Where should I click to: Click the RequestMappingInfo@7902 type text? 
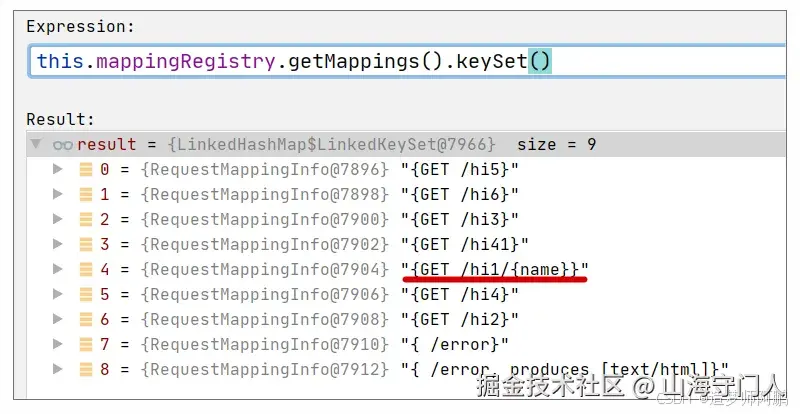(265, 245)
